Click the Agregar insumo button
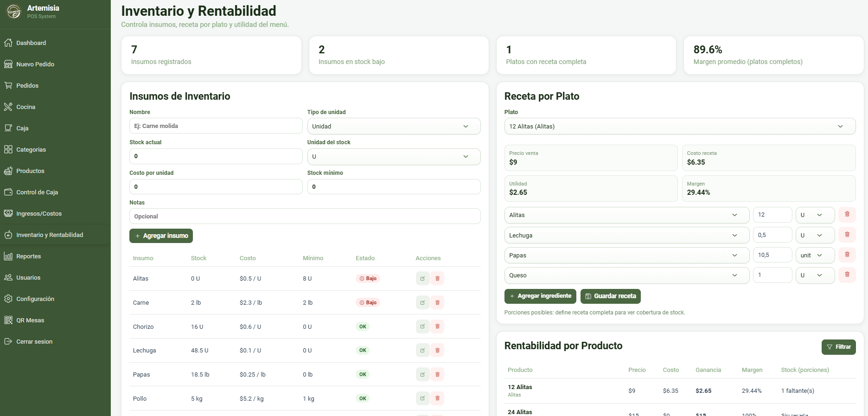Image resolution: width=868 pixels, height=416 pixels. [161, 236]
